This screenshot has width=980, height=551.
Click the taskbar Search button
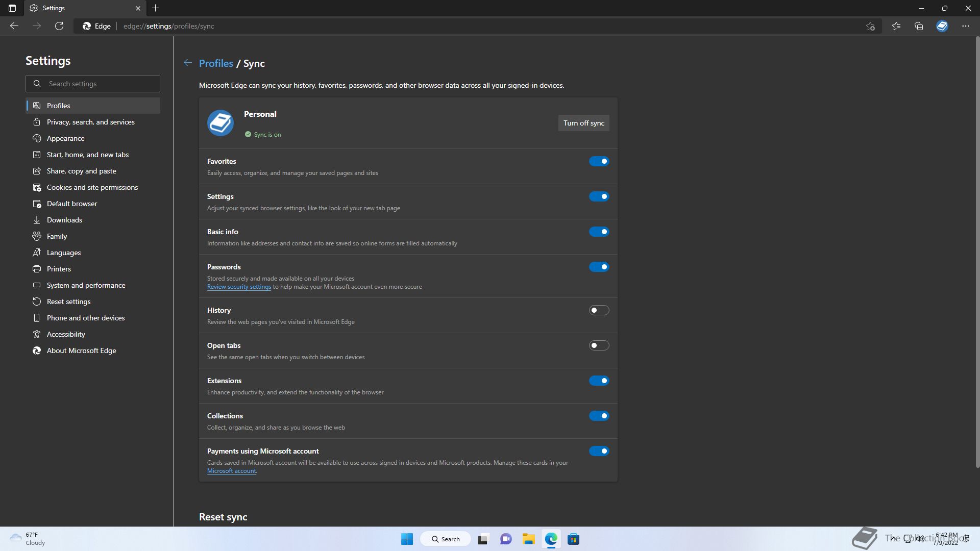[445, 539]
